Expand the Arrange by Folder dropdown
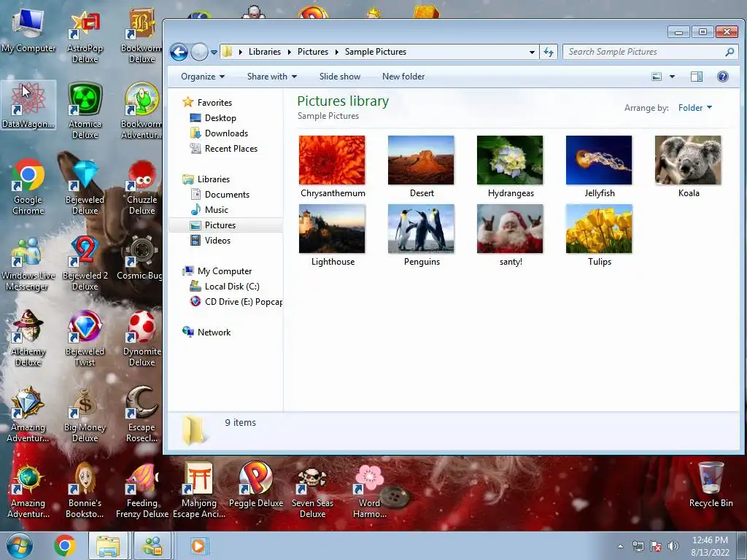The width and height of the screenshot is (747, 560). [x=695, y=108]
